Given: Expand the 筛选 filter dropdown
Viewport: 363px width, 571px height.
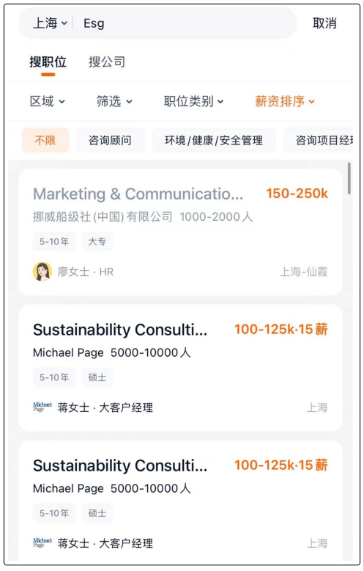Looking at the screenshot, I should point(114,101).
